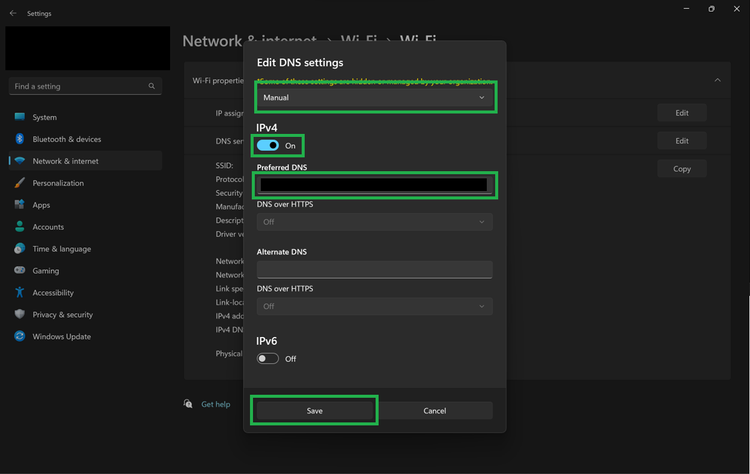The image size is (750, 474).
Task: Click the Accounts person icon
Action: point(19,227)
